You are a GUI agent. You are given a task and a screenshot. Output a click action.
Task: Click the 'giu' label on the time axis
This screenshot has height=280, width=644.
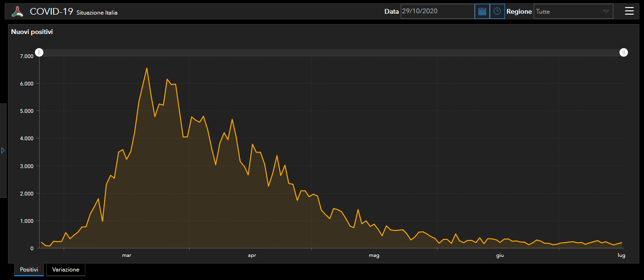tap(500, 255)
